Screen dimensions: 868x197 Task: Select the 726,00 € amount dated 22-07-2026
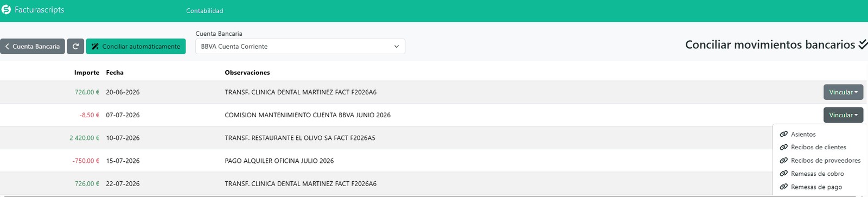point(87,183)
